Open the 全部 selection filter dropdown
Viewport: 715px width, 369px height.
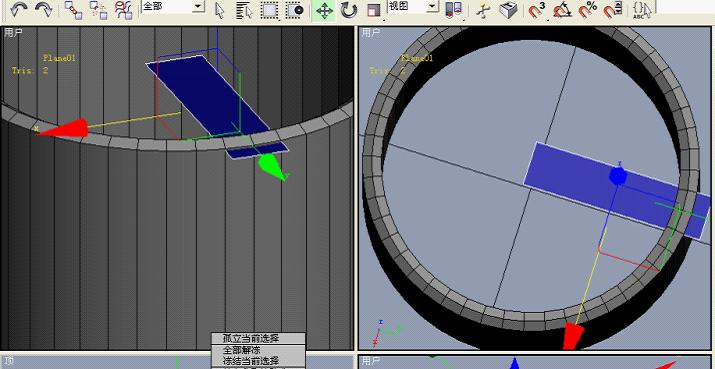[173, 6]
